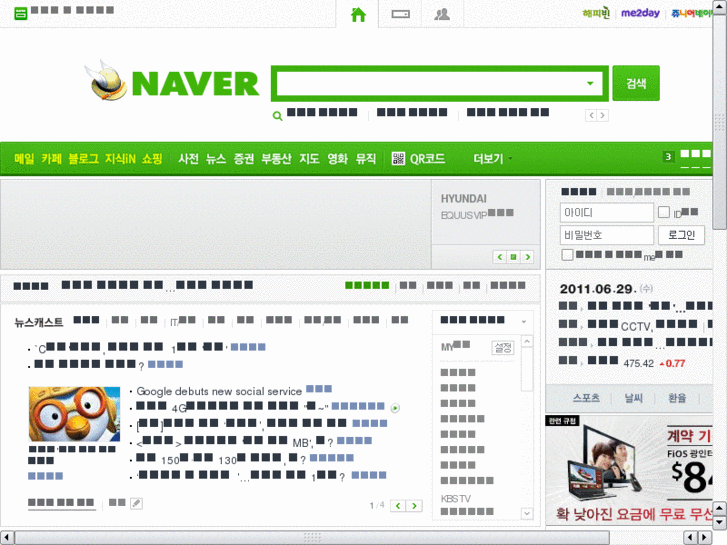
Task: Open the green home icon tab
Action: 358,14
